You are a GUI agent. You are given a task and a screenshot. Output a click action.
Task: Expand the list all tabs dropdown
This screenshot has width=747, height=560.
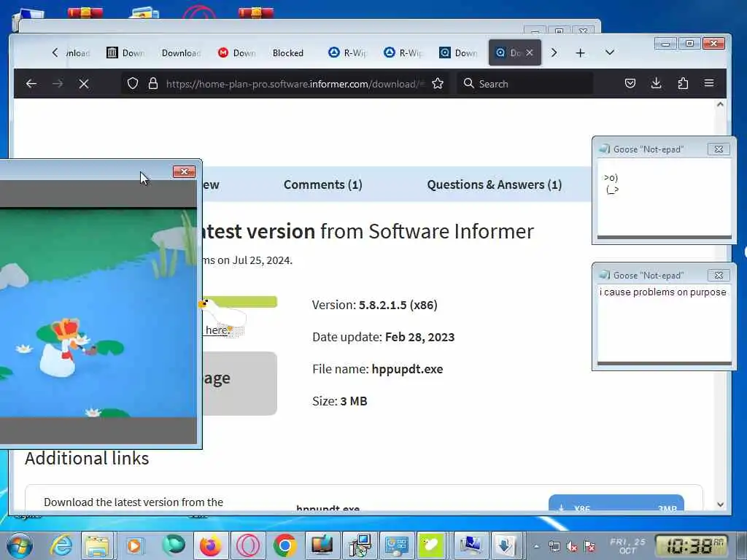(x=610, y=52)
